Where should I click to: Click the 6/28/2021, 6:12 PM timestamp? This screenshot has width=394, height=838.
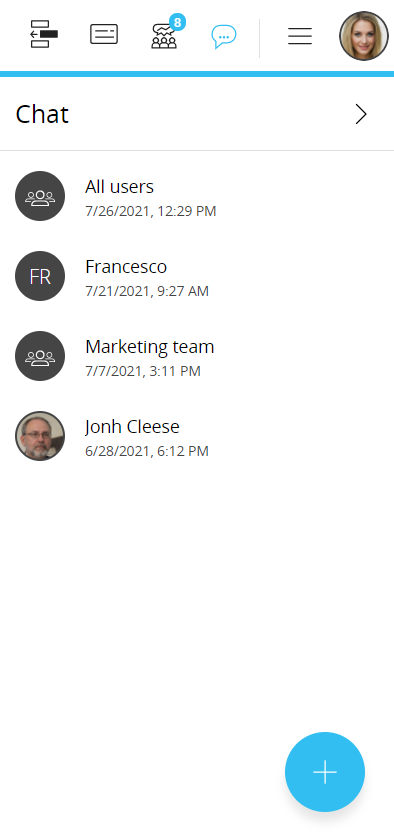pyautogui.click(x=147, y=451)
